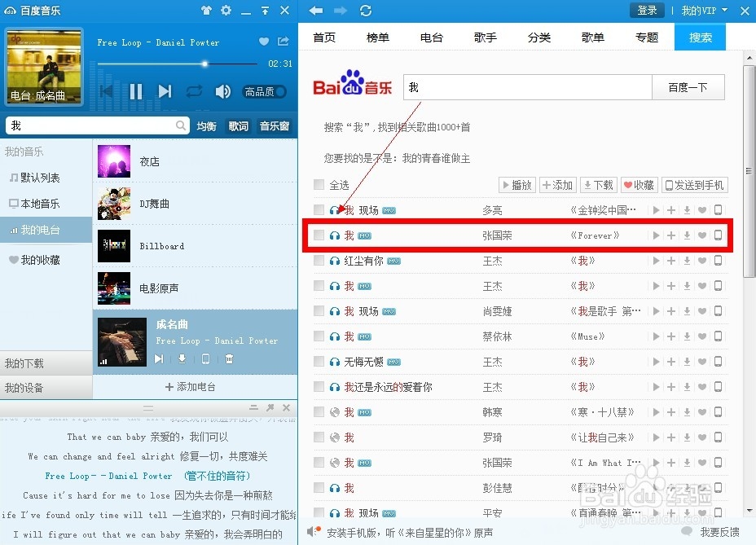Switch to the 分类 tab
756x545 pixels.
539,37
